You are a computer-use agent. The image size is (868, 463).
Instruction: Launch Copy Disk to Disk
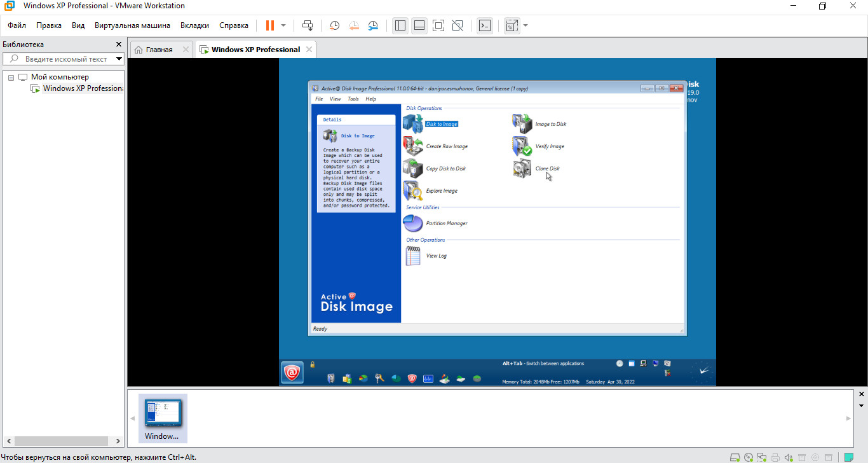[435, 169]
